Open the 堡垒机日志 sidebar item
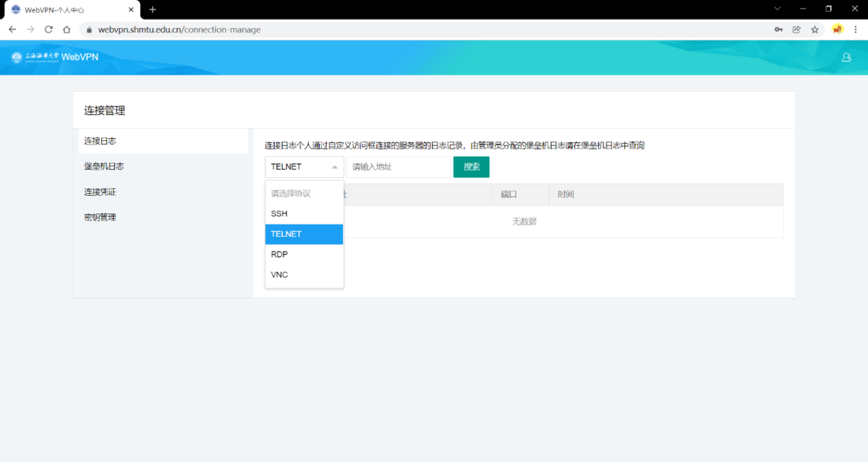Image resolution: width=868 pixels, height=462 pixels. [x=104, y=166]
